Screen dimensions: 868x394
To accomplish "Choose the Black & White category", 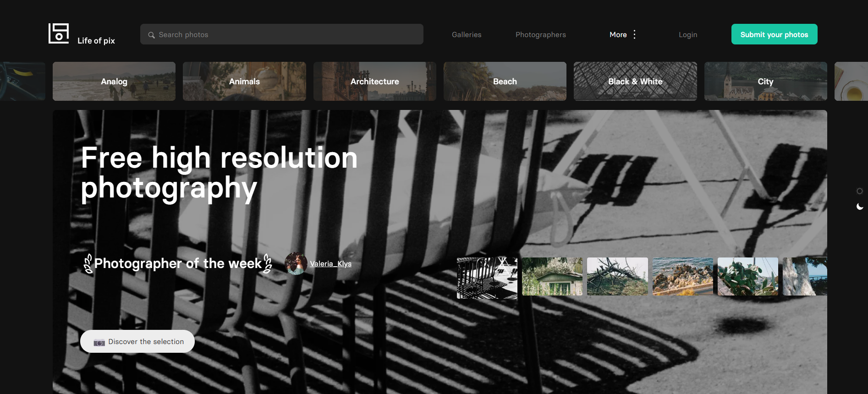I will [x=635, y=81].
